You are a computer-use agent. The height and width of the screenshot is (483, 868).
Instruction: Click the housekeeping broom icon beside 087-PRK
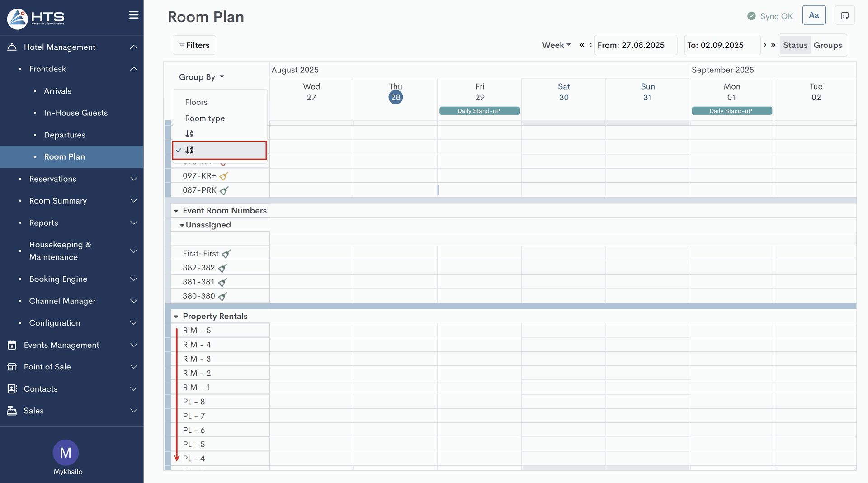tap(224, 191)
